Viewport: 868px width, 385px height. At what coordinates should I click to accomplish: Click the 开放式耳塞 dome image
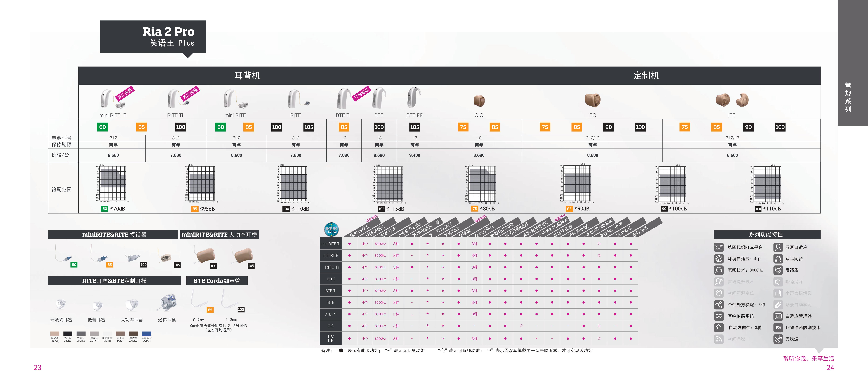(61, 304)
